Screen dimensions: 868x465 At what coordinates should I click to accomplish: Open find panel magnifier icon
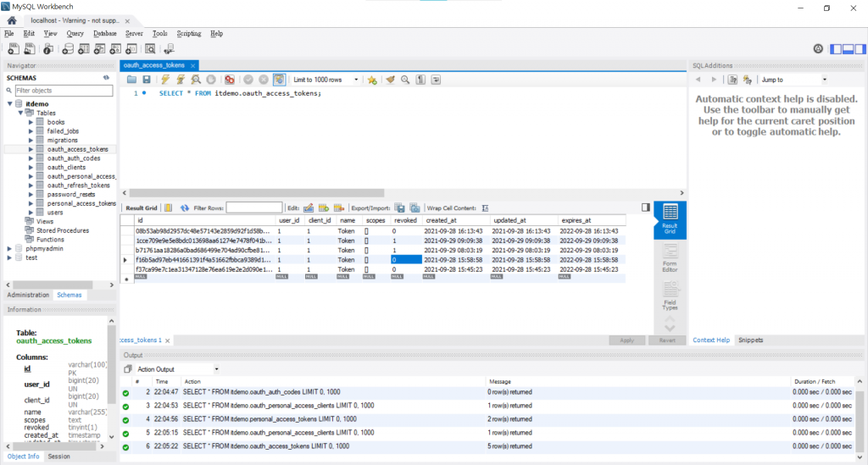coord(405,80)
